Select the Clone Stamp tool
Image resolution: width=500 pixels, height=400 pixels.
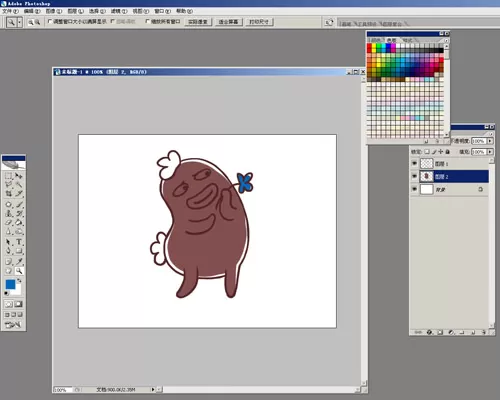coord(8,213)
